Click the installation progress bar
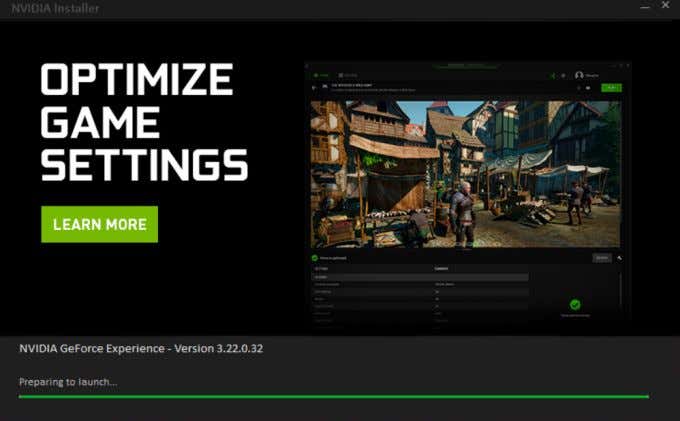 pos(333,396)
